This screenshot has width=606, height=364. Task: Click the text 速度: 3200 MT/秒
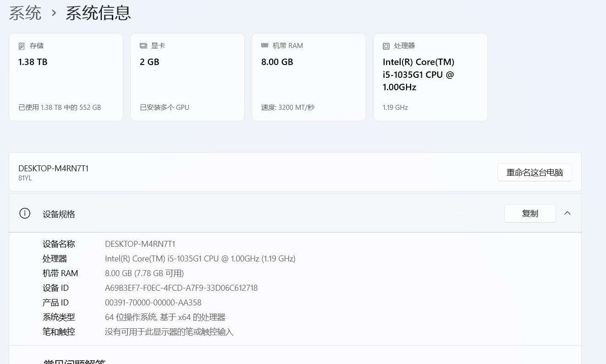tap(288, 108)
